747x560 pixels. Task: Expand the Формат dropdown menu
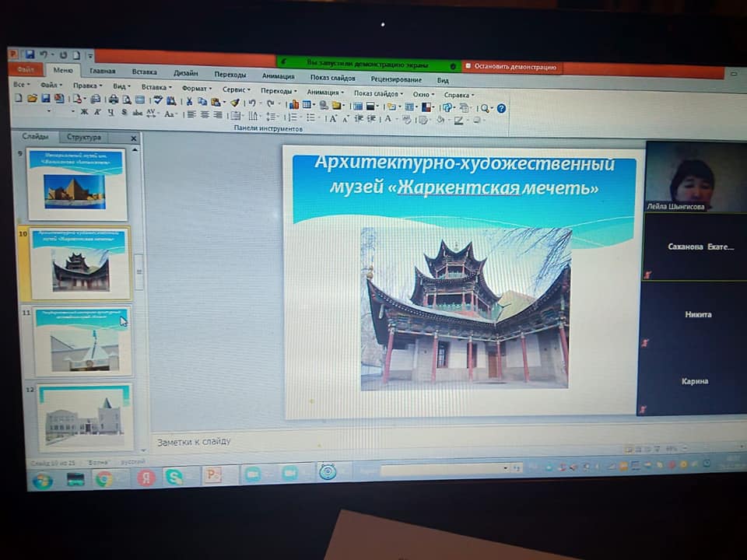[x=196, y=89]
